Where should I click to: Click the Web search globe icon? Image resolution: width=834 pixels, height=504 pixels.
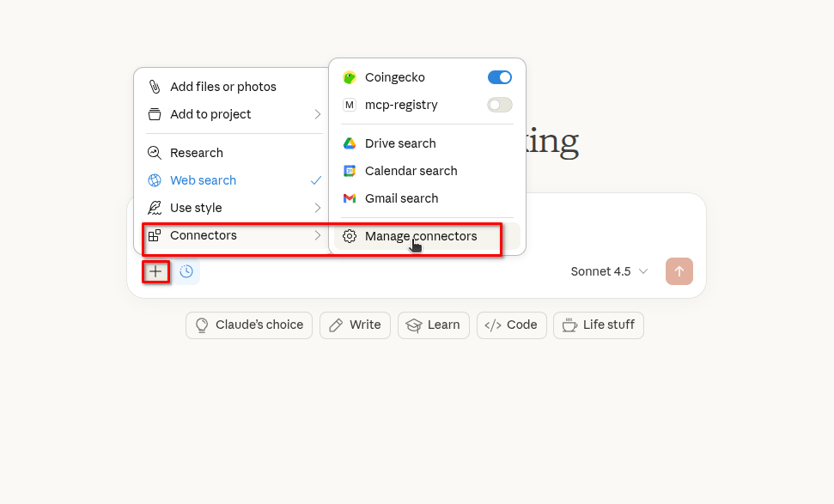pyautogui.click(x=155, y=180)
